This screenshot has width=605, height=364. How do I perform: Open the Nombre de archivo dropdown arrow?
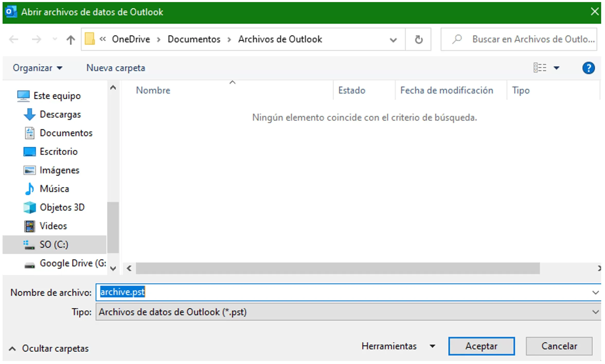[x=595, y=293]
